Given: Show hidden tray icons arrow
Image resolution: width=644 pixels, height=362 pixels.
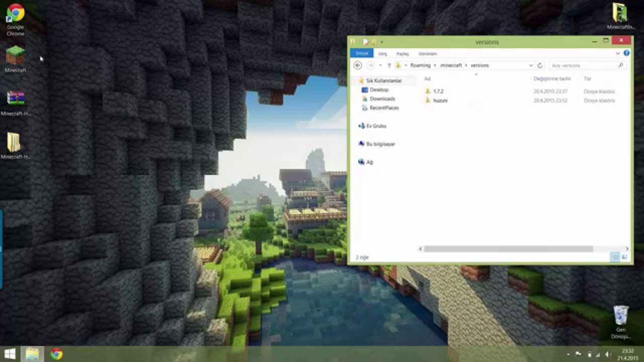Looking at the screenshot, I should 568,354.
